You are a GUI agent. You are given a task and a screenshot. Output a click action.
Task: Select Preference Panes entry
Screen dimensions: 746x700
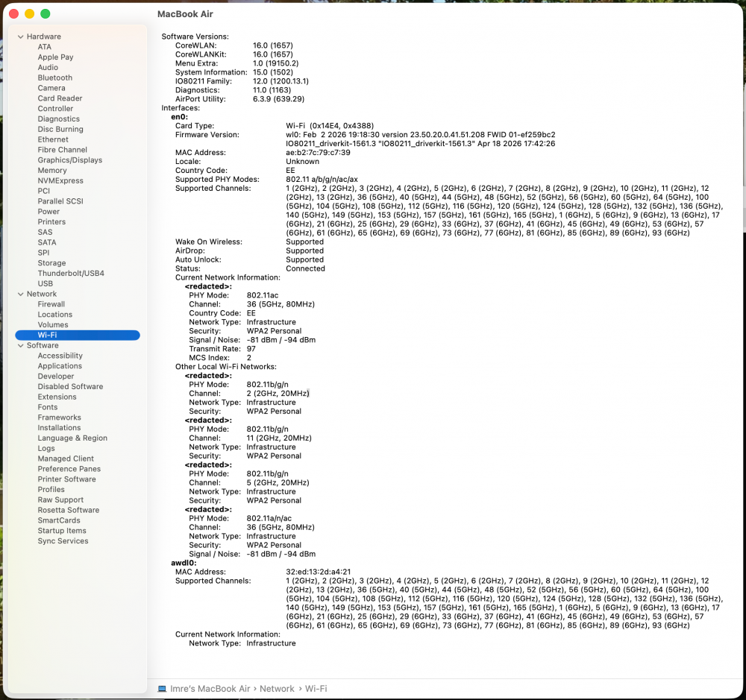69,469
